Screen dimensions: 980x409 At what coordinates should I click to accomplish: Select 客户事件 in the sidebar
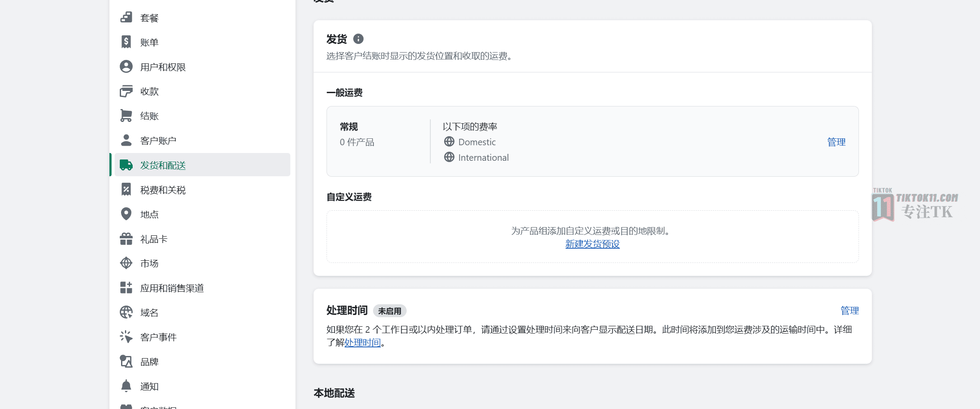[x=202, y=337]
